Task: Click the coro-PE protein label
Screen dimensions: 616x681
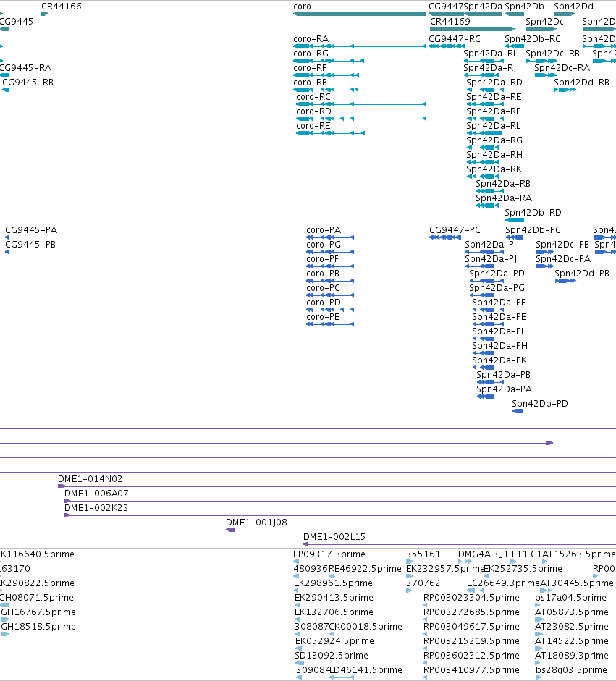Action: click(x=324, y=316)
